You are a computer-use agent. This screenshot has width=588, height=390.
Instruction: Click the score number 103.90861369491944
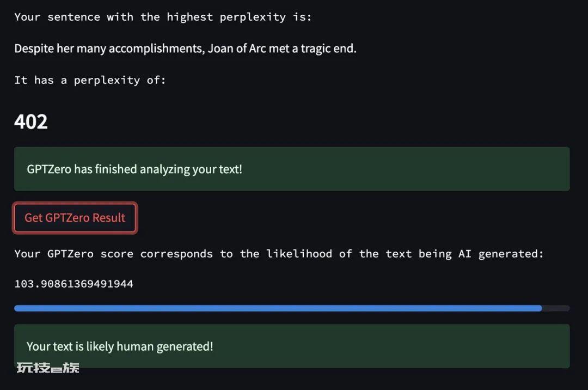point(74,284)
